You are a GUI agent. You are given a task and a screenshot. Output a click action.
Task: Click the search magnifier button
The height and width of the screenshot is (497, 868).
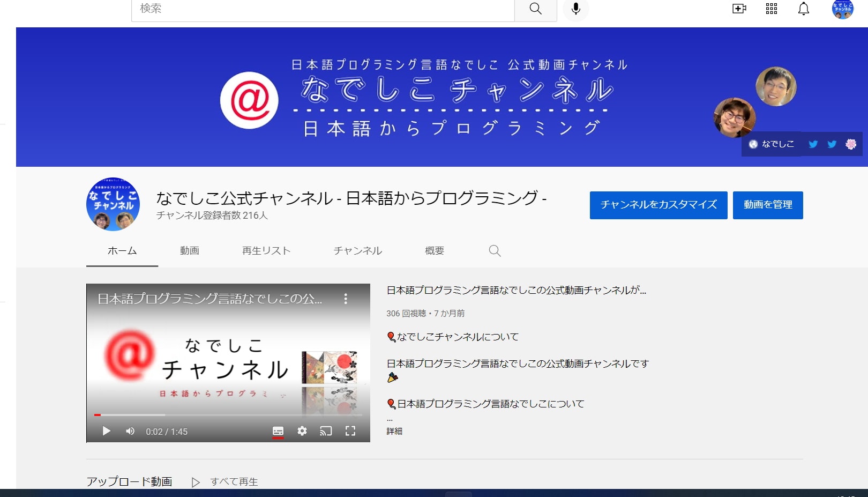(535, 9)
